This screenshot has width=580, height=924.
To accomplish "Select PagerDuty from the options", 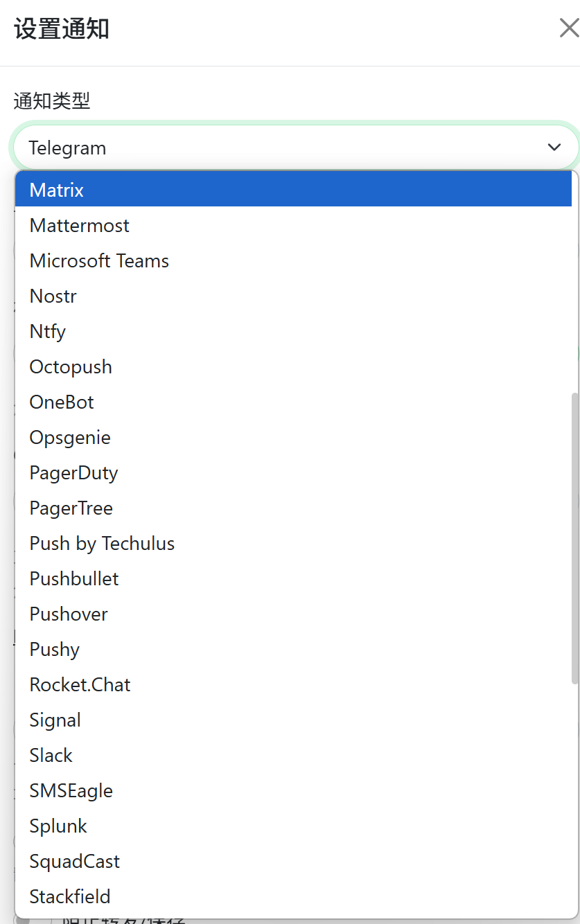I will tap(73, 472).
